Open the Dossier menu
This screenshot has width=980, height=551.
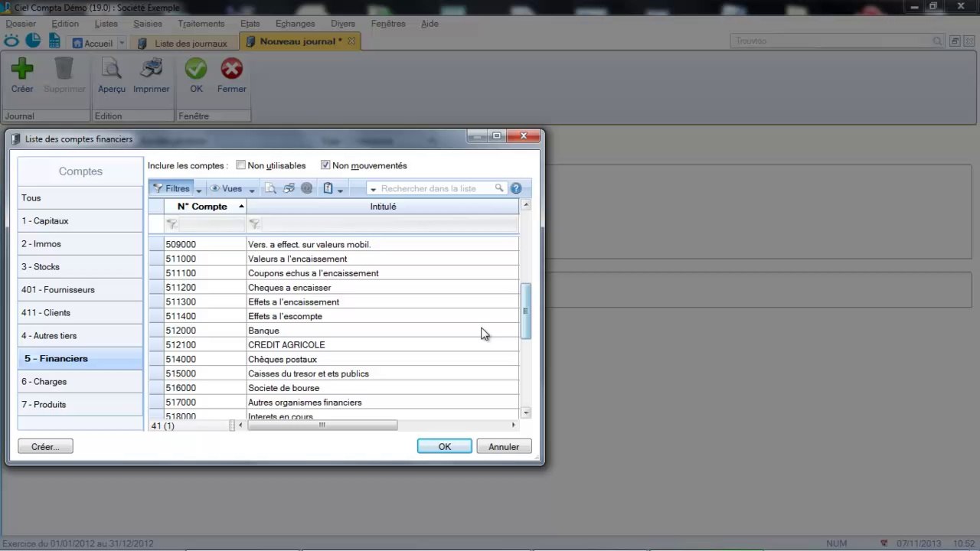(x=21, y=24)
